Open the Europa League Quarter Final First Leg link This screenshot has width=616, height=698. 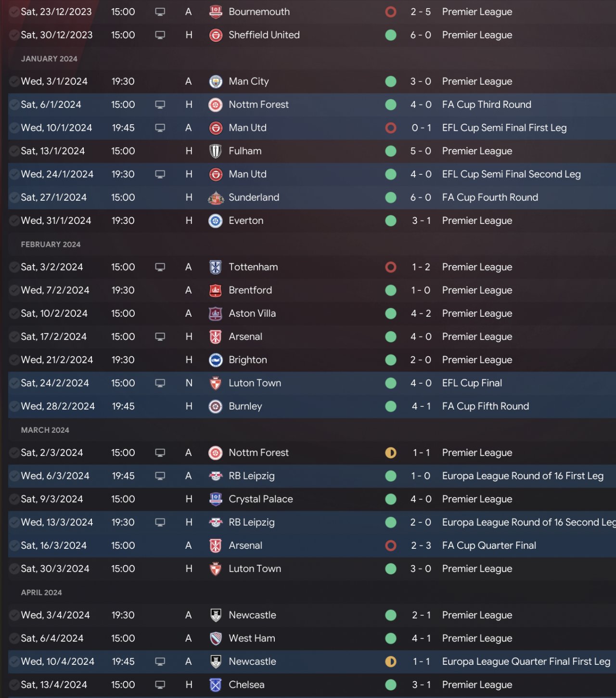coord(526,661)
